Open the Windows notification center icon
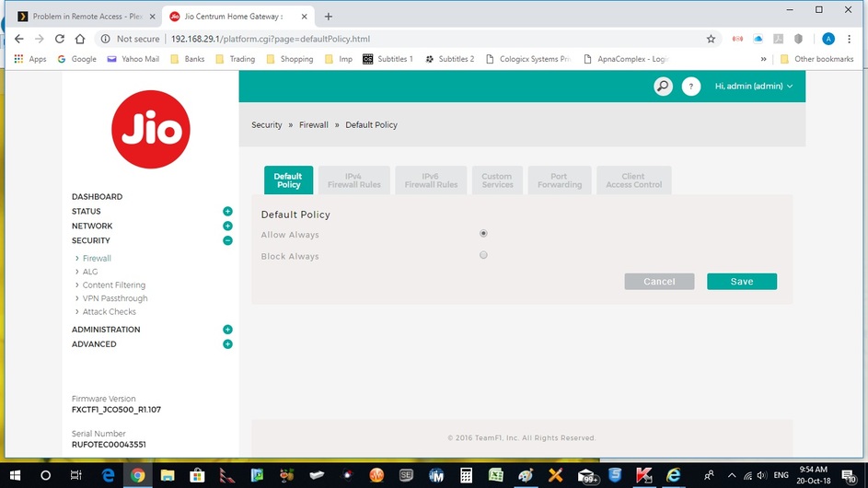Viewport: 868px width, 488px height. (849, 475)
